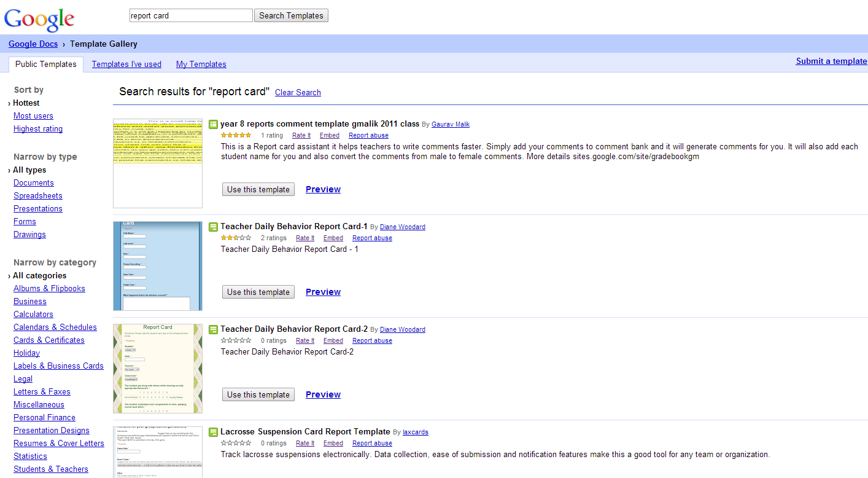Choose Personal Finance category
This screenshot has height=478, width=868.
click(44, 417)
